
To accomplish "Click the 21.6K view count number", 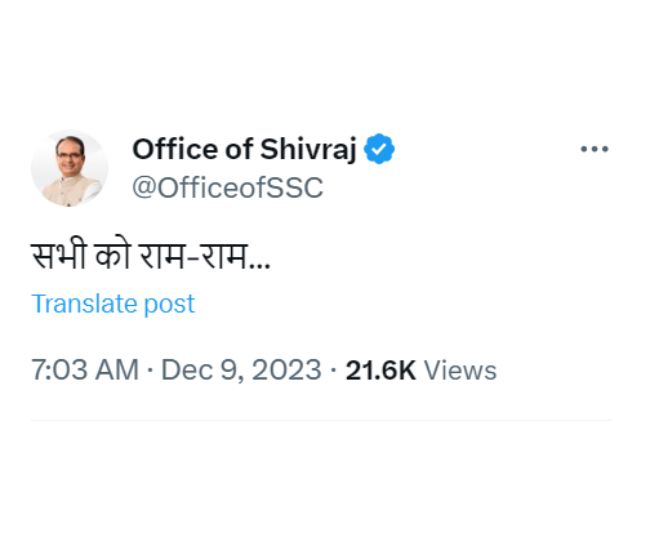I will pyautogui.click(x=380, y=370).
